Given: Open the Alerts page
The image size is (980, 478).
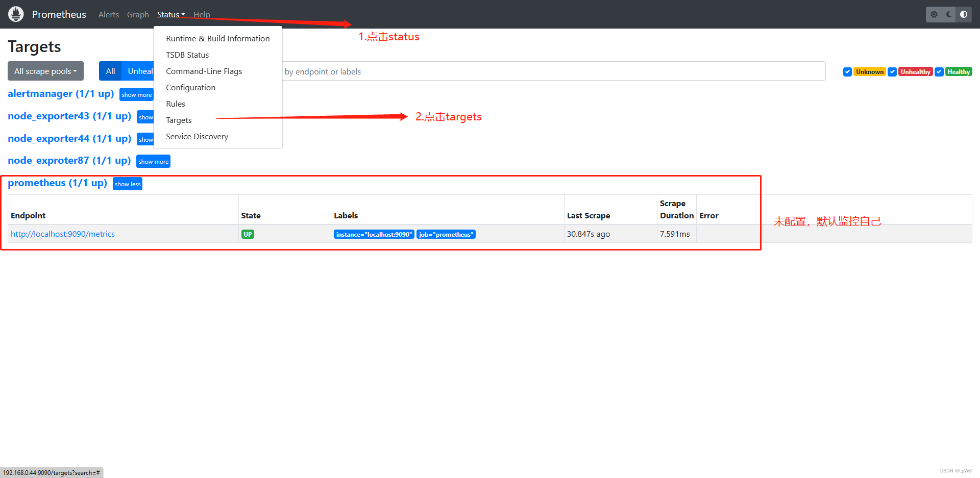Looking at the screenshot, I should point(108,14).
